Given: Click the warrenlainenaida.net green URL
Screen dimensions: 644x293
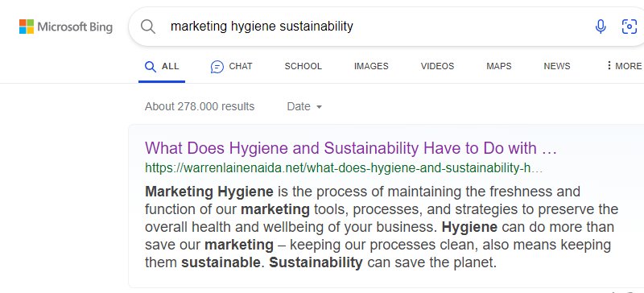Looking at the screenshot, I should point(344,167).
